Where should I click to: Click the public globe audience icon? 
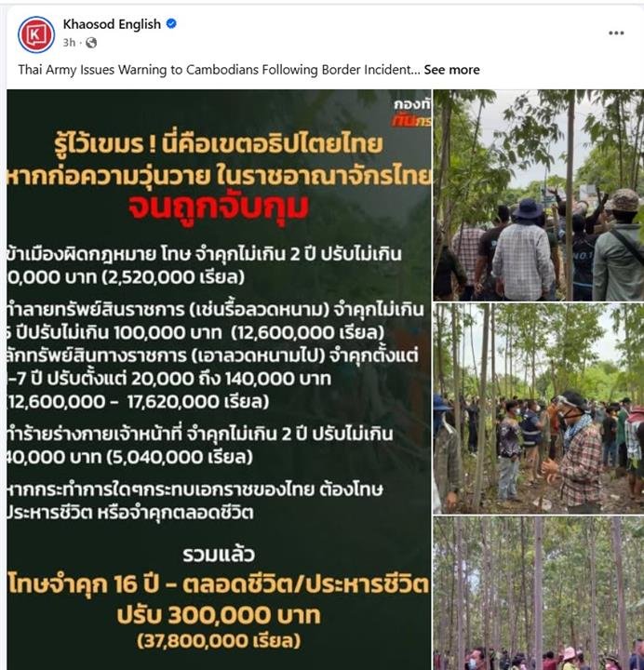[91, 43]
